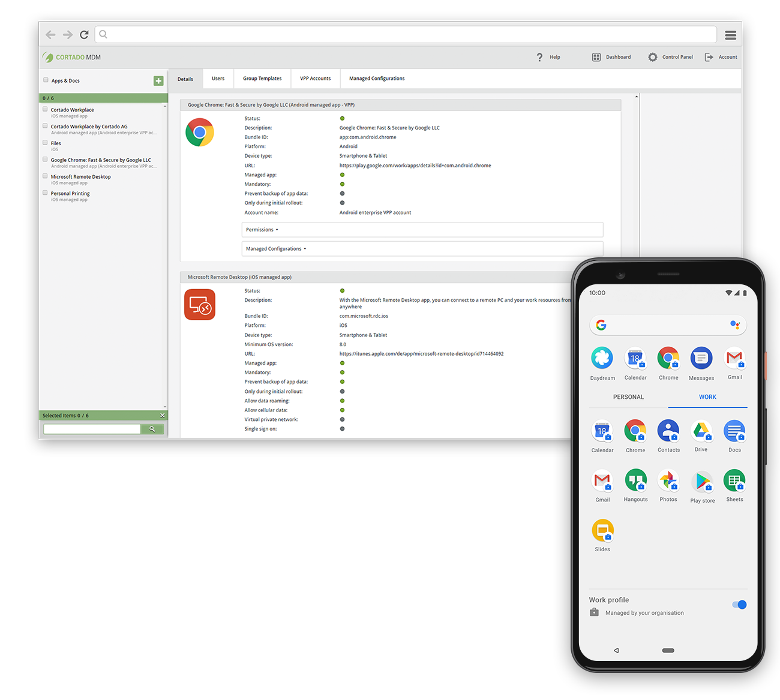The image size is (780, 700).
Task: Click the Account link in the header
Action: click(x=728, y=57)
